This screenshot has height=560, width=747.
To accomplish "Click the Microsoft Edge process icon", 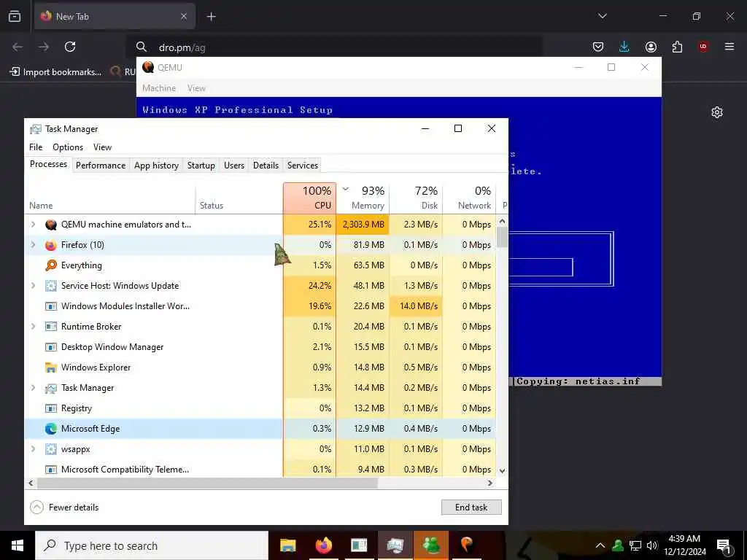I will click(x=51, y=429).
